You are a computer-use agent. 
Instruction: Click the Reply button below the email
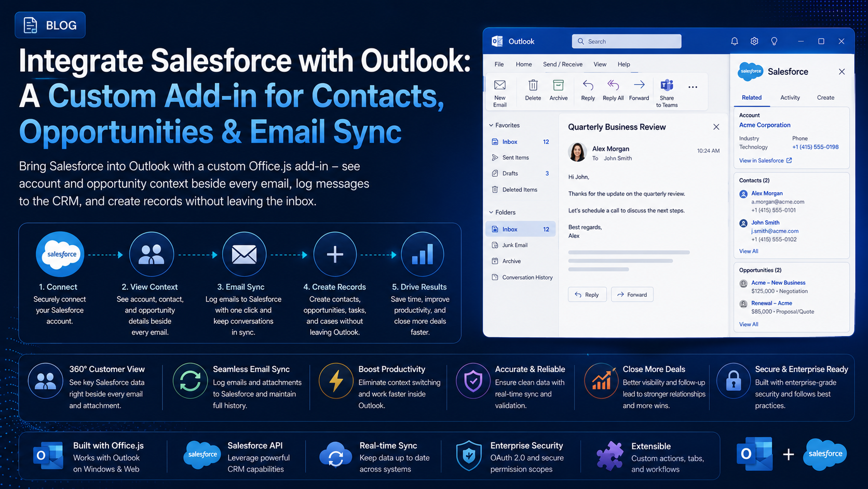pos(587,295)
